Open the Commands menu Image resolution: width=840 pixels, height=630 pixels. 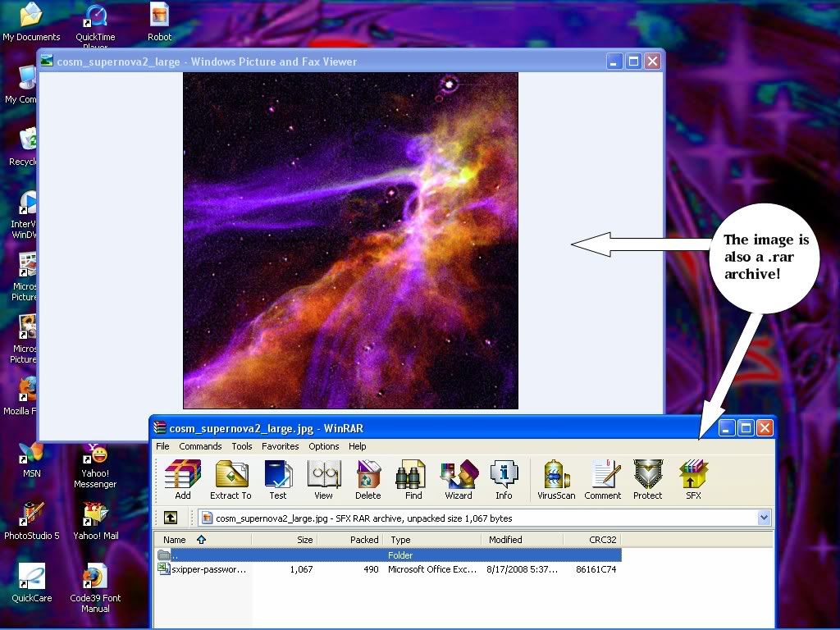pos(200,446)
